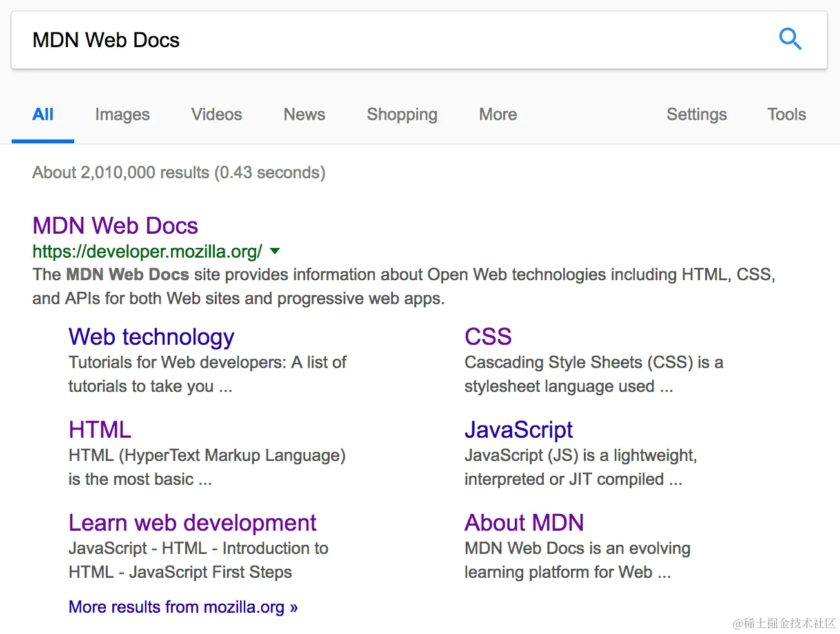Open the CSS sitelink
Image resolution: width=840 pixels, height=634 pixels.
[x=488, y=337]
